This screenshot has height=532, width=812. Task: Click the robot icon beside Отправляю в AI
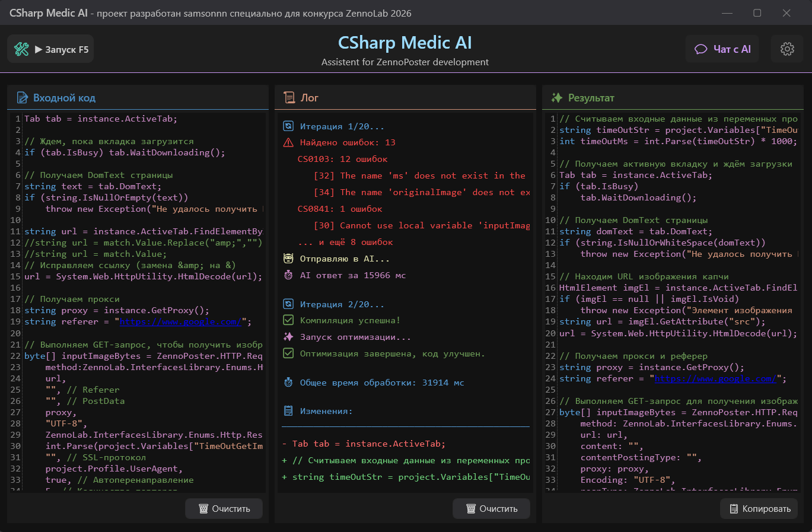(x=288, y=259)
